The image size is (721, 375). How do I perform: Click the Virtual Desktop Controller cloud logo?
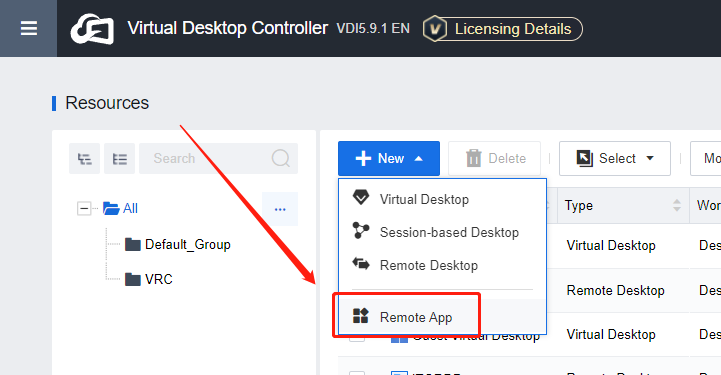(x=92, y=29)
